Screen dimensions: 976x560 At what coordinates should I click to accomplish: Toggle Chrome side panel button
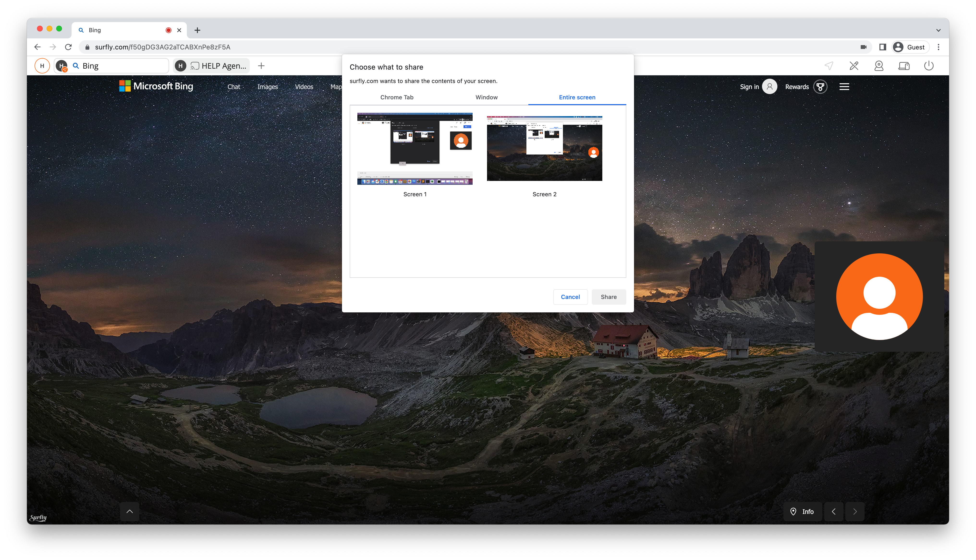tap(883, 47)
